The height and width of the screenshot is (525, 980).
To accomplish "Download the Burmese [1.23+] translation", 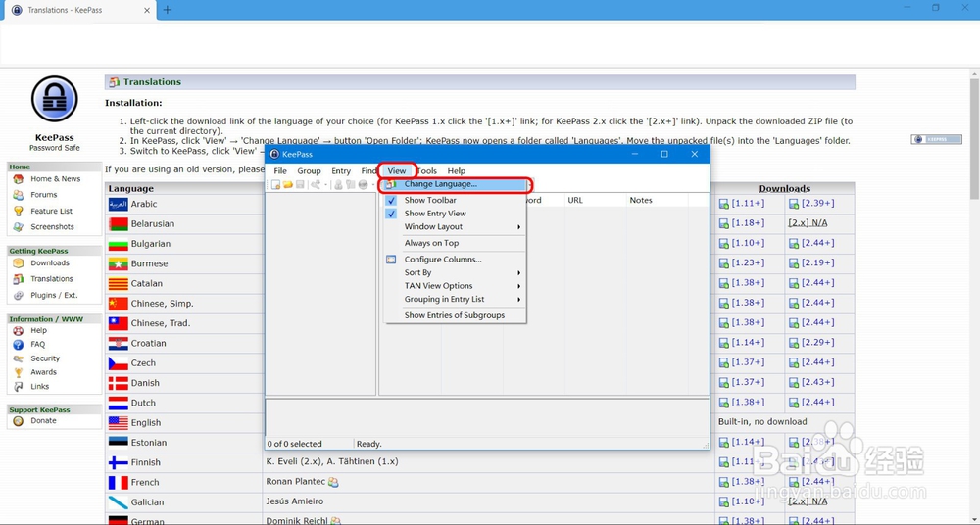I will coord(748,263).
